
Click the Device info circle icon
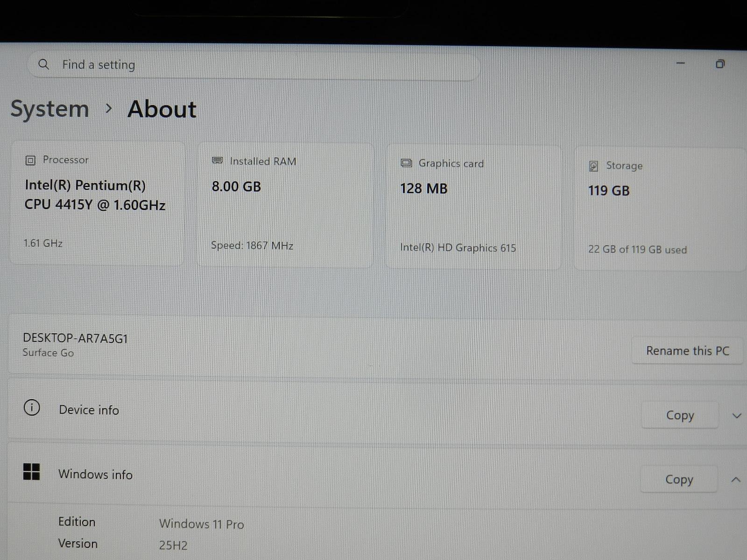[x=32, y=407]
